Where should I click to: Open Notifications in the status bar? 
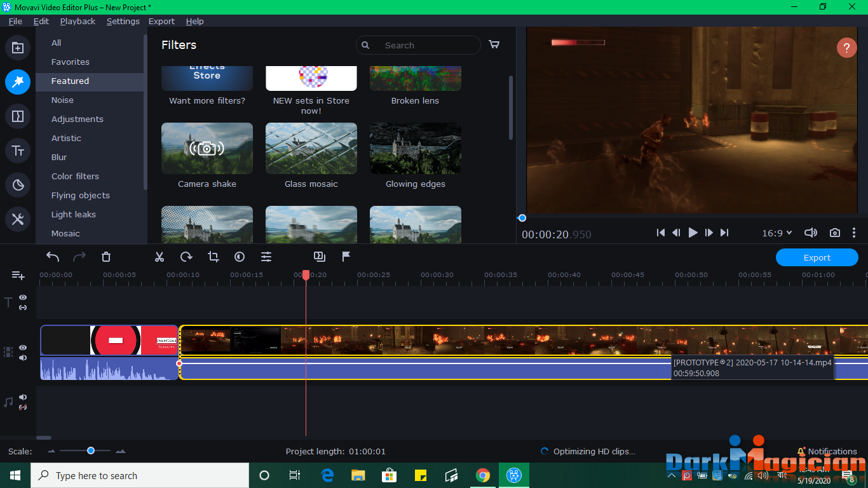point(827,451)
